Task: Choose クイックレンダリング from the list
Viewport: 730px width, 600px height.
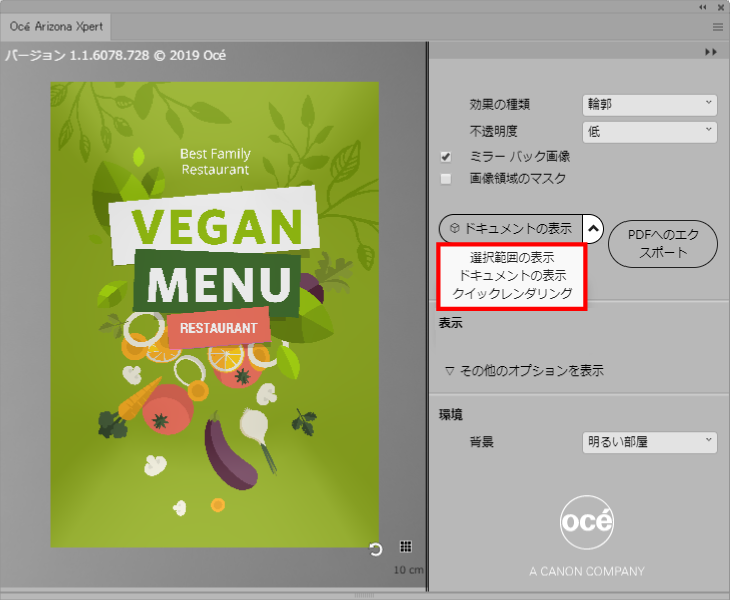Action: pos(512,294)
